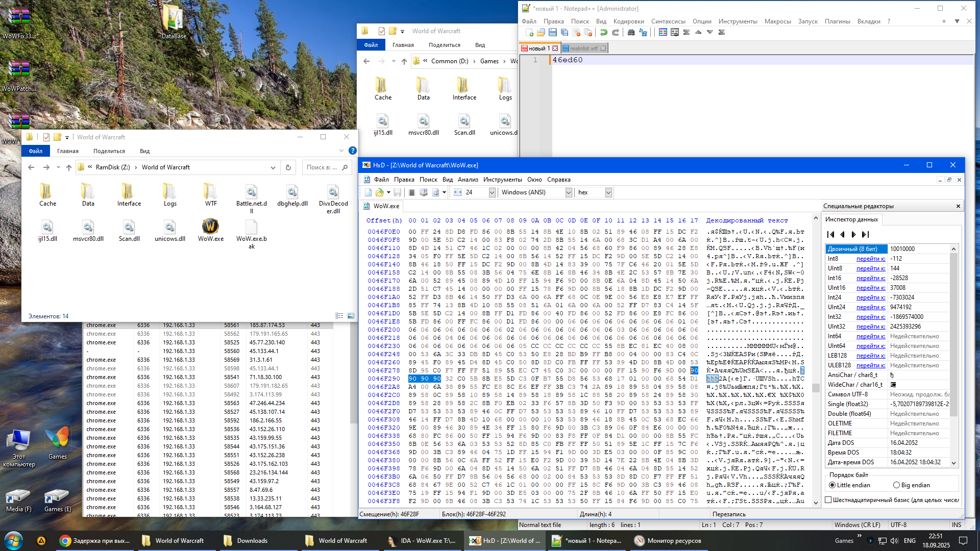
Task: Go to next byte in Data inspector
Action: click(x=853, y=235)
